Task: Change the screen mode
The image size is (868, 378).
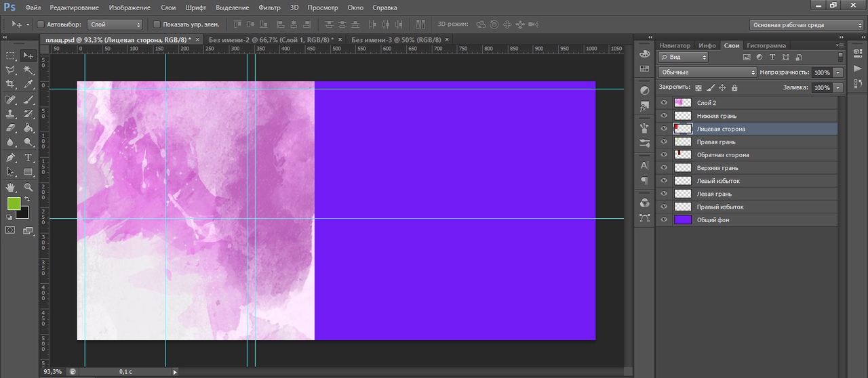Action: (x=28, y=230)
